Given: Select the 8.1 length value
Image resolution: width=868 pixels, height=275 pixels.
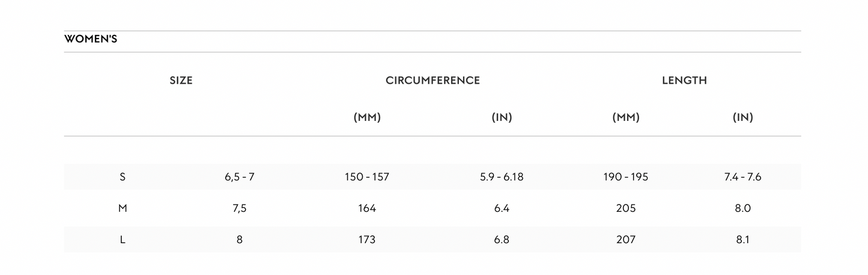Looking at the screenshot, I should point(742,239).
